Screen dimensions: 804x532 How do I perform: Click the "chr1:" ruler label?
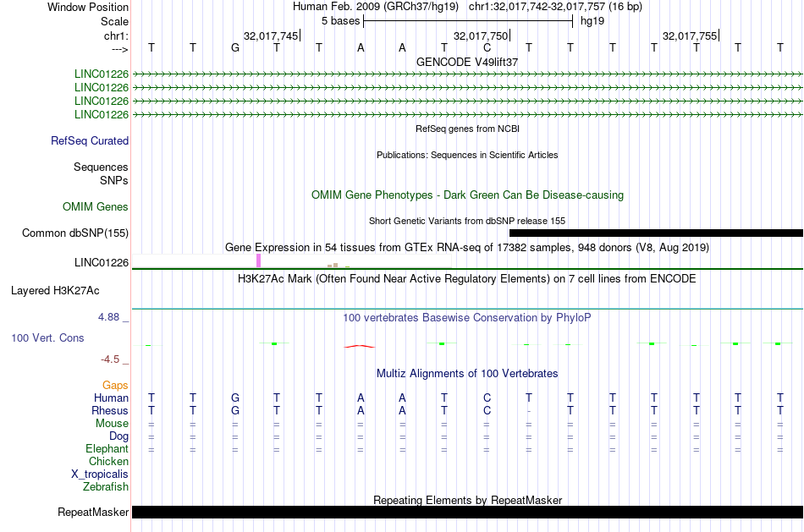coord(116,36)
